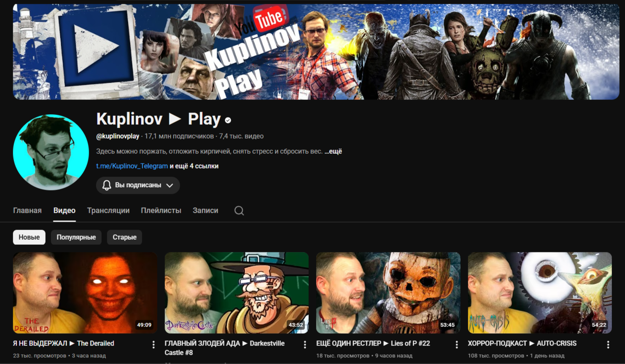Click the Вы подписаны button
625x364 pixels.
(138, 185)
